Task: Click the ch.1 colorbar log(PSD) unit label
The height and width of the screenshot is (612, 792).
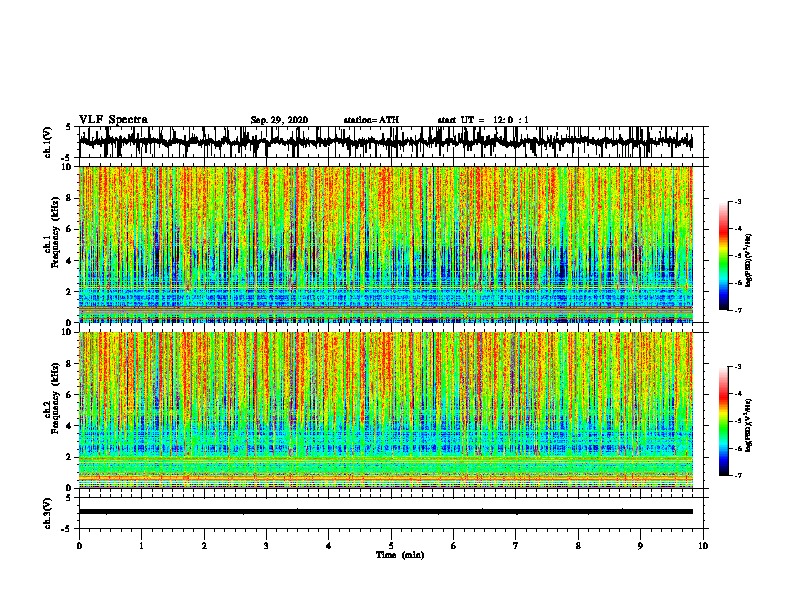Action: pos(748,261)
